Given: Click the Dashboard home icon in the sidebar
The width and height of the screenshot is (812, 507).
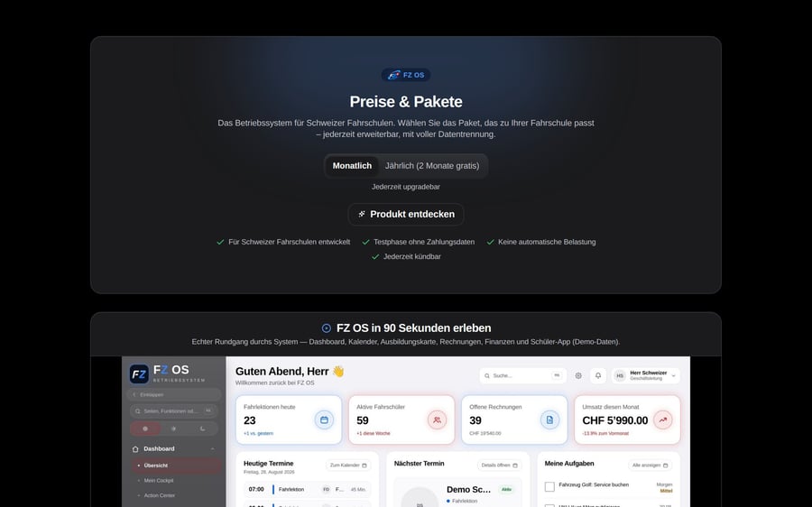Looking at the screenshot, I should (x=135, y=449).
